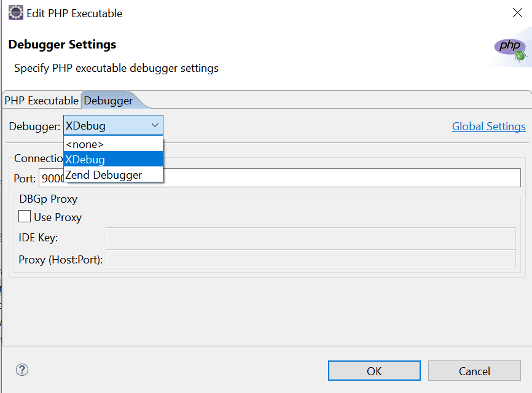Open help via question mark icon
The image size is (532, 393).
point(22,370)
